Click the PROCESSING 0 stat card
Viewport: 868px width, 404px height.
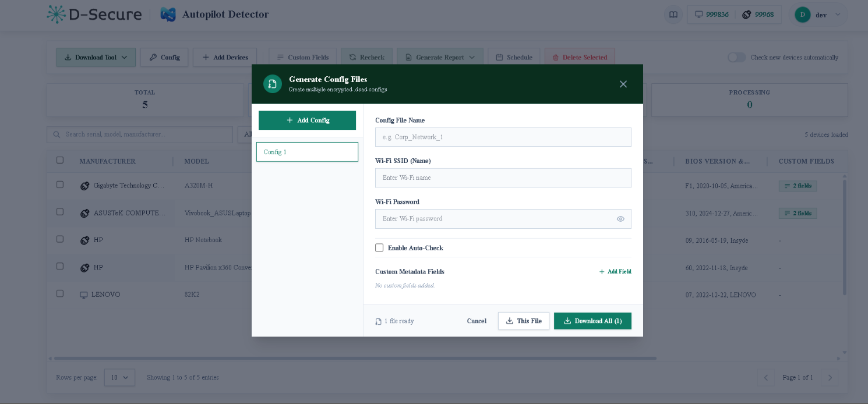click(750, 100)
